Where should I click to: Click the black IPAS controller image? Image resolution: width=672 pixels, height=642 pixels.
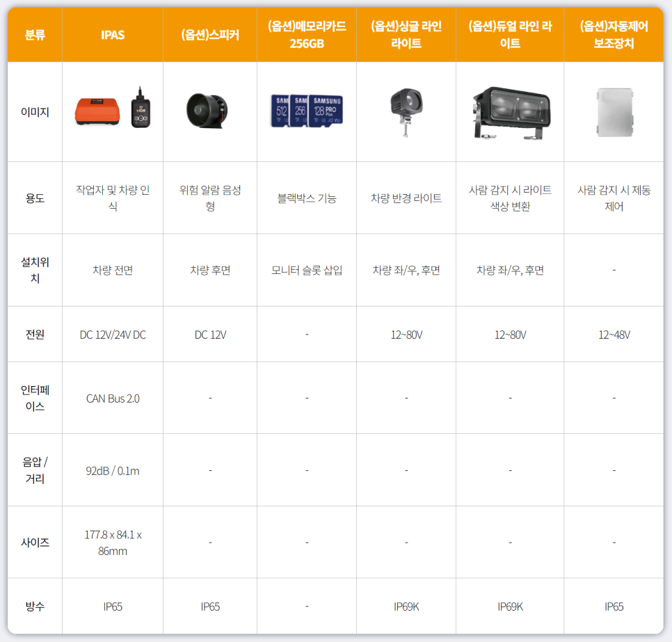point(141,110)
